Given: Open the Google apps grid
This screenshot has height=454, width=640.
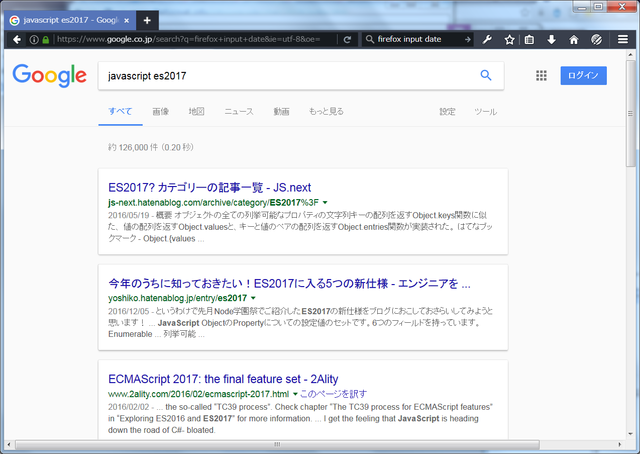Looking at the screenshot, I should coord(541,76).
